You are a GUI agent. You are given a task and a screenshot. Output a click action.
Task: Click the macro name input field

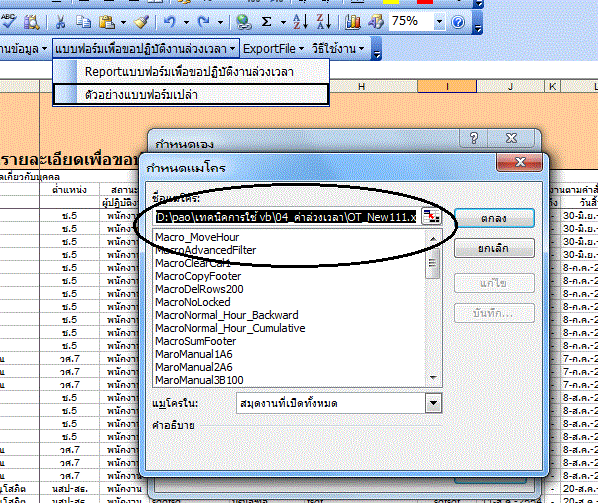pyautogui.click(x=286, y=217)
